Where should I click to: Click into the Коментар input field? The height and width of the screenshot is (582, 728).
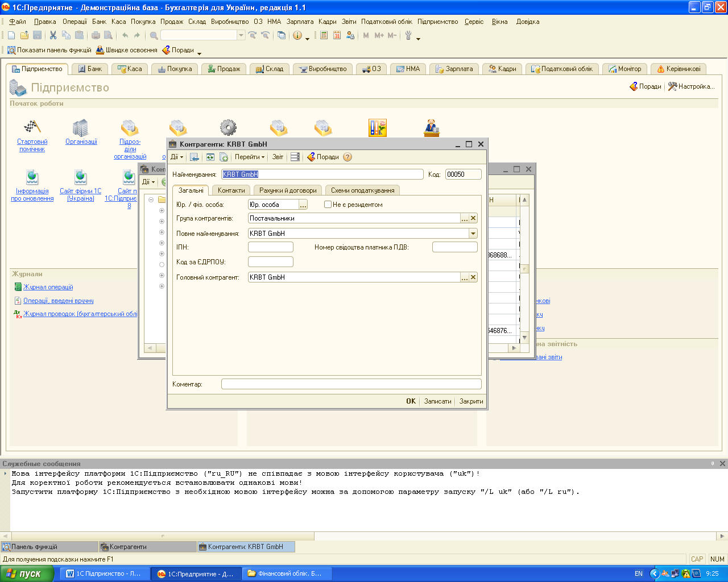tap(351, 384)
